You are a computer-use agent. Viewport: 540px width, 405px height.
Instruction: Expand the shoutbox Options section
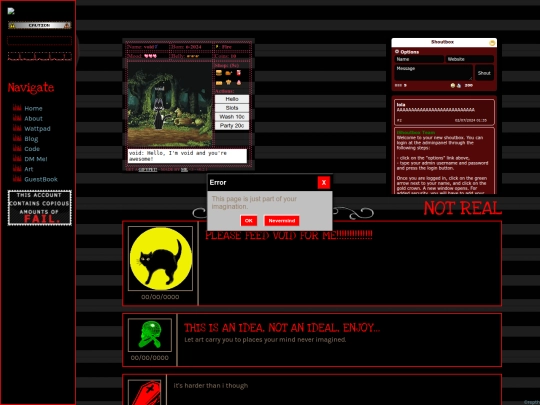pos(407,52)
